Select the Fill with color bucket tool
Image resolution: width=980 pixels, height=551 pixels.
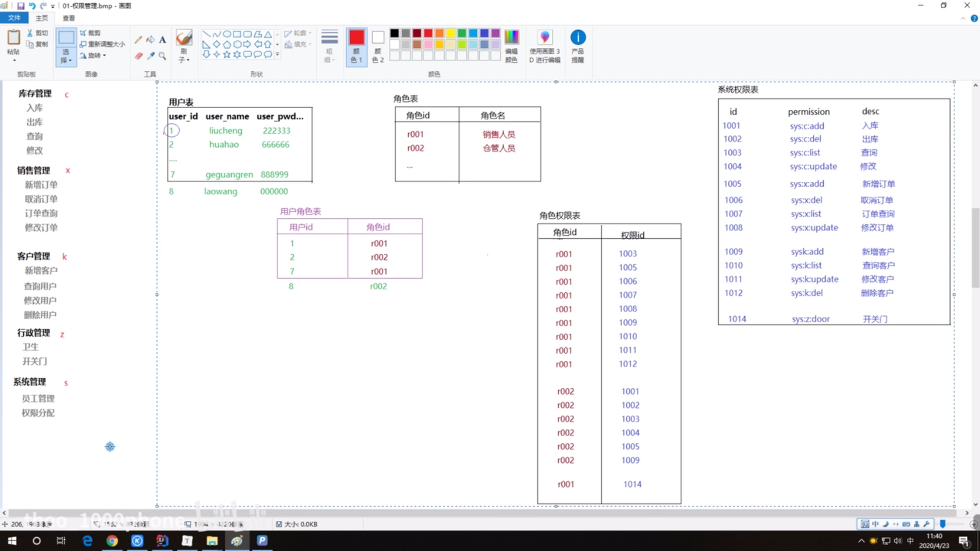pos(150,40)
